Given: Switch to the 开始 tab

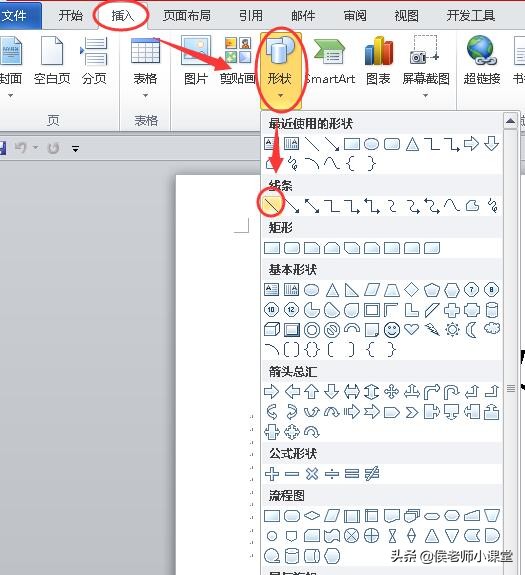Looking at the screenshot, I should pos(70,15).
